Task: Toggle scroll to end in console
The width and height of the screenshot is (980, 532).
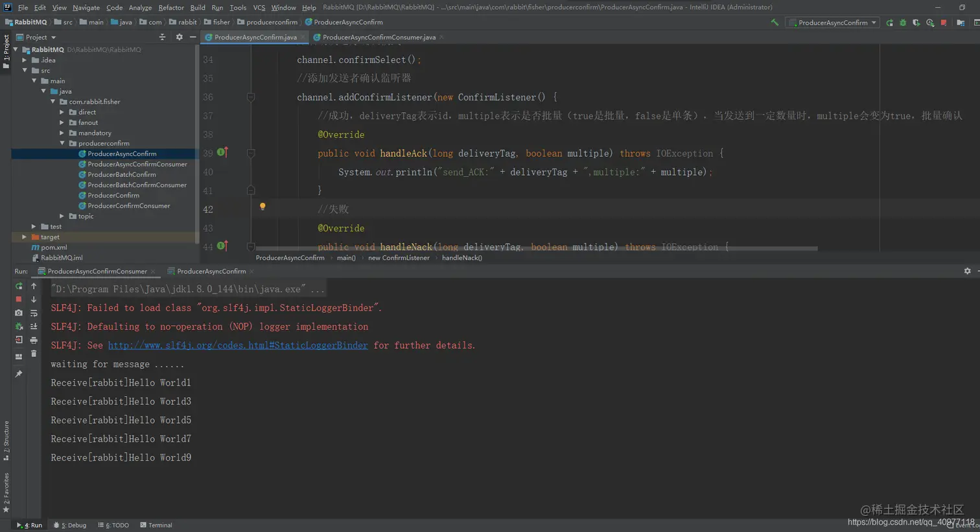Action: click(34, 327)
